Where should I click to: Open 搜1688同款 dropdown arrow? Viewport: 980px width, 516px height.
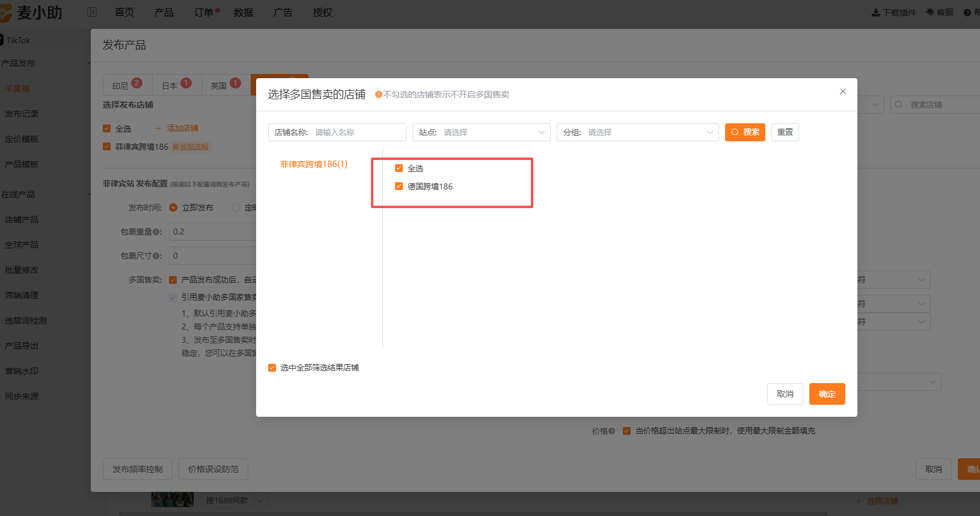[260, 500]
